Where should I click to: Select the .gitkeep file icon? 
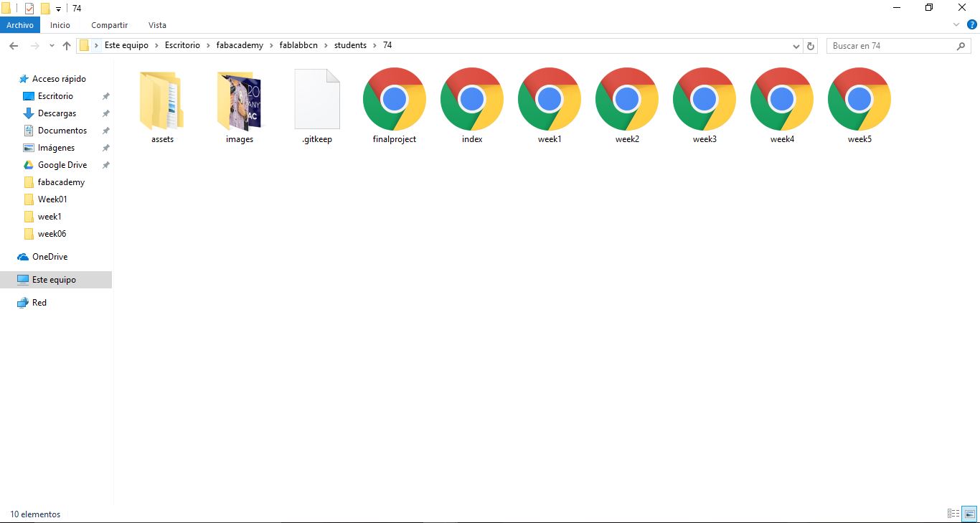click(x=317, y=100)
